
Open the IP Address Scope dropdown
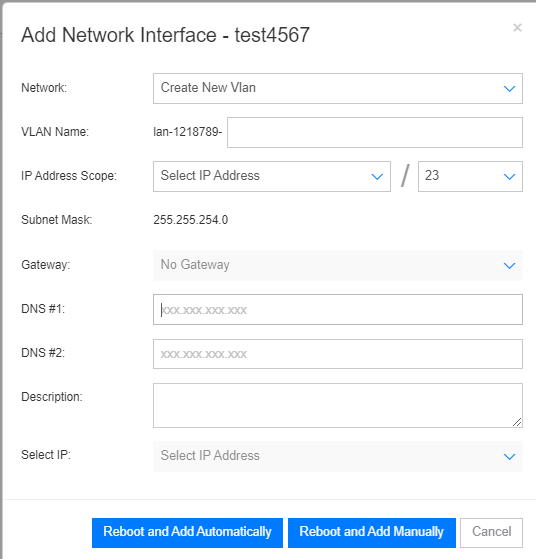(x=272, y=176)
